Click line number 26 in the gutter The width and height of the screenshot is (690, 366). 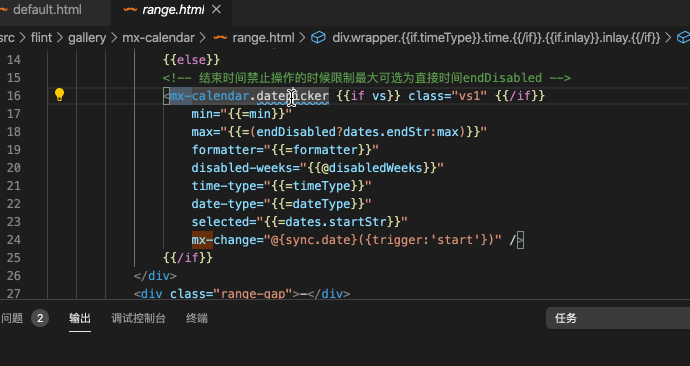tap(14, 276)
